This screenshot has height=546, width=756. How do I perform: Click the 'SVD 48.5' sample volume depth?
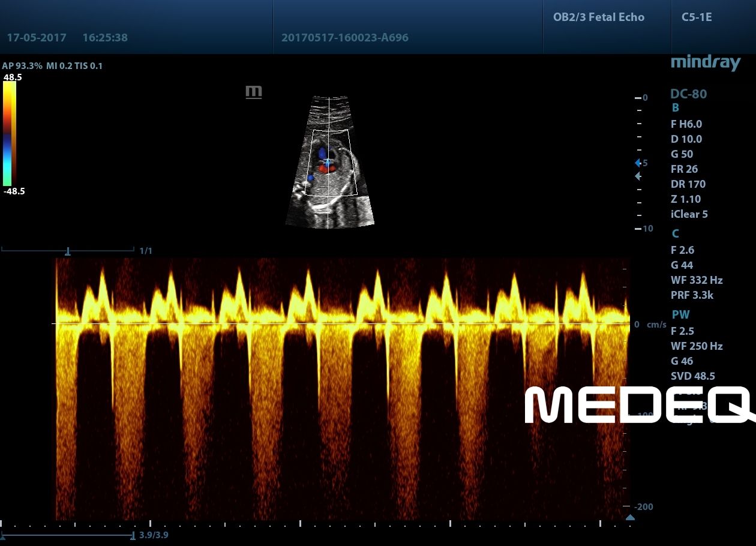pyautogui.click(x=693, y=376)
